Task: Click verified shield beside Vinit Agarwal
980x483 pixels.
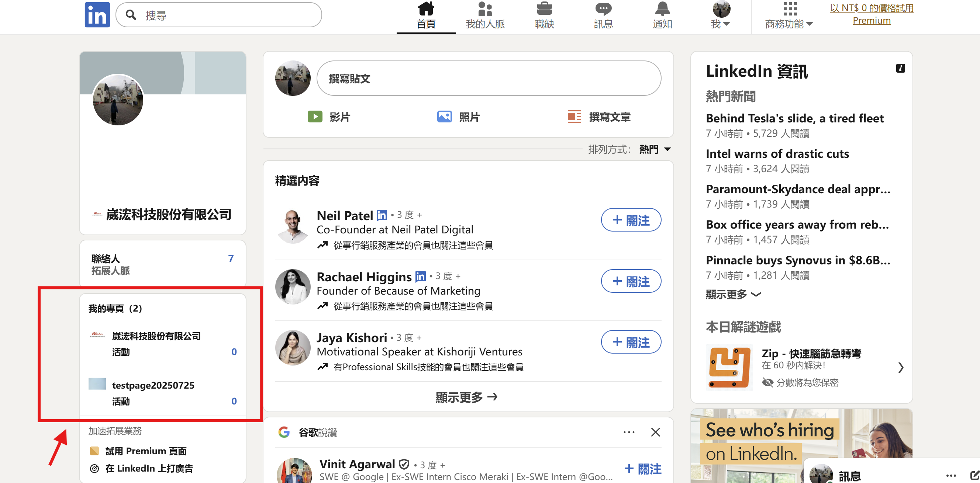Action: click(x=404, y=464)
